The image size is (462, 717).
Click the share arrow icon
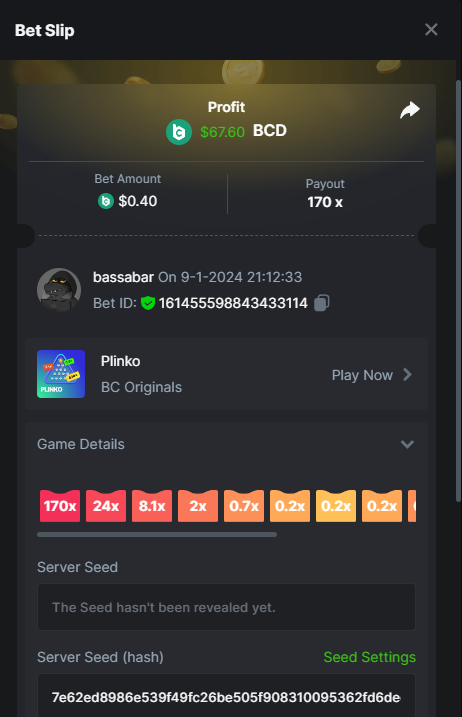click(410, 110)
